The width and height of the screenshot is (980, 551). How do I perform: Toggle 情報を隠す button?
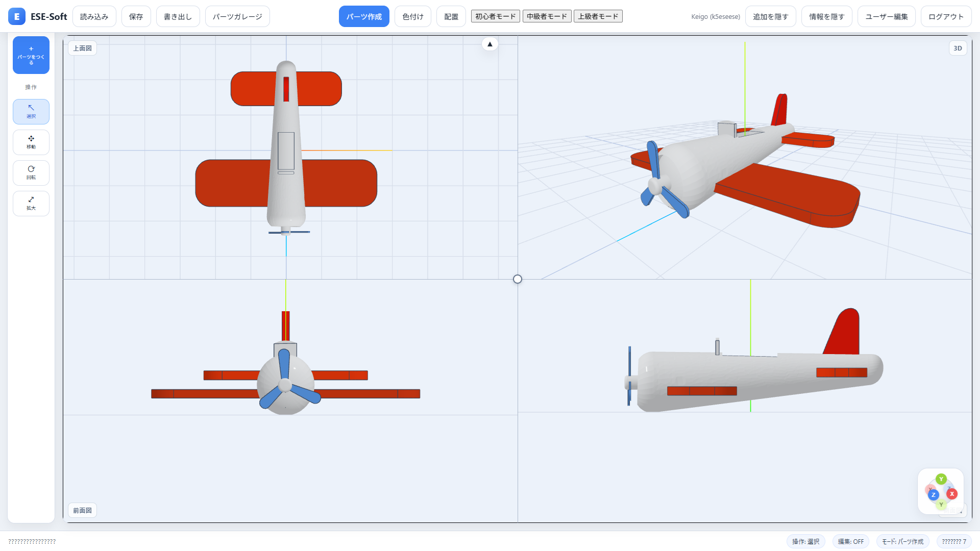pos(827,16)
